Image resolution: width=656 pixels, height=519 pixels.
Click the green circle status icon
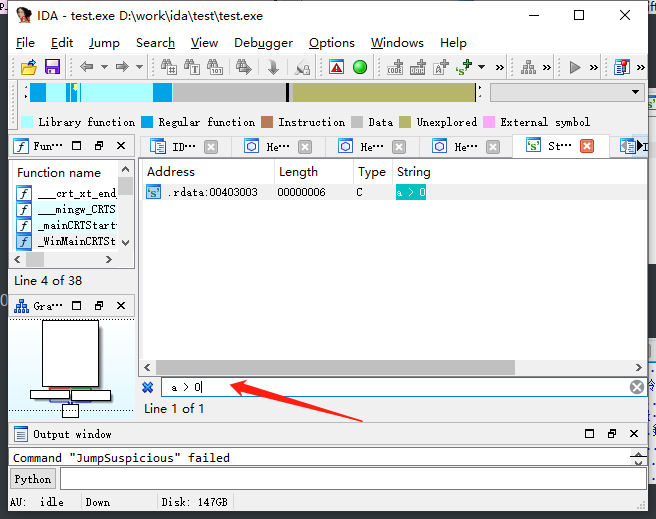click(360, 67)
